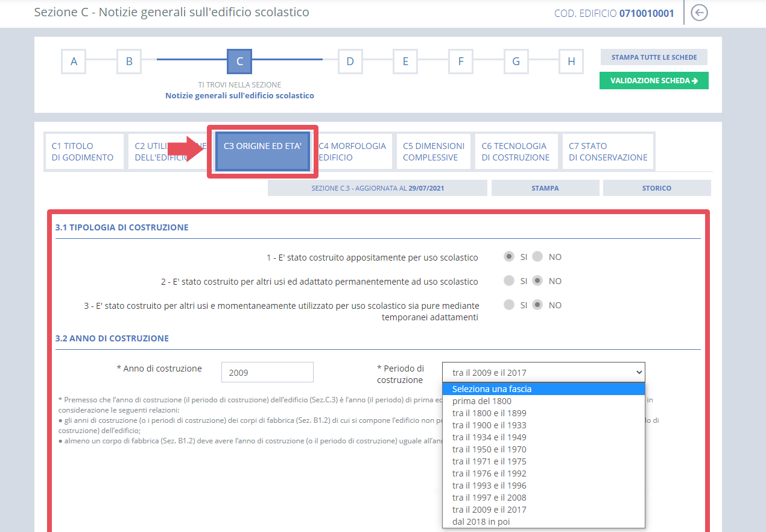This screenshot has height=532, width=766.
Task: Open section H from the navigation
Action: point(571,61)
